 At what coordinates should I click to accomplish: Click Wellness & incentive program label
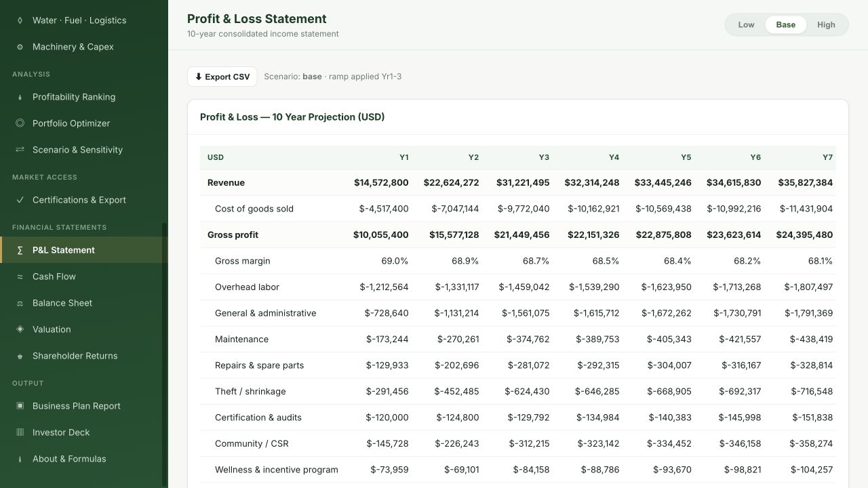(x=277, y=470)
